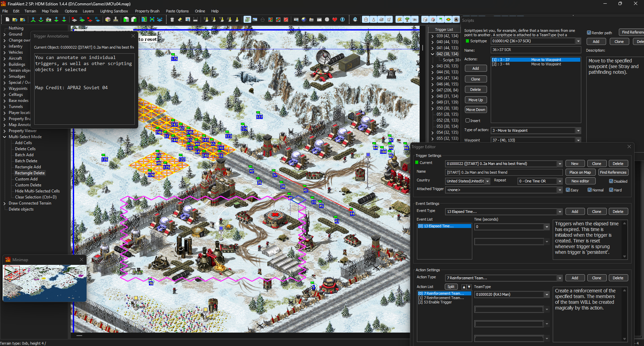The width and height of the screenshot is (644, 346).
Task: Click the trigger Name input field
Action: [504, 172]
